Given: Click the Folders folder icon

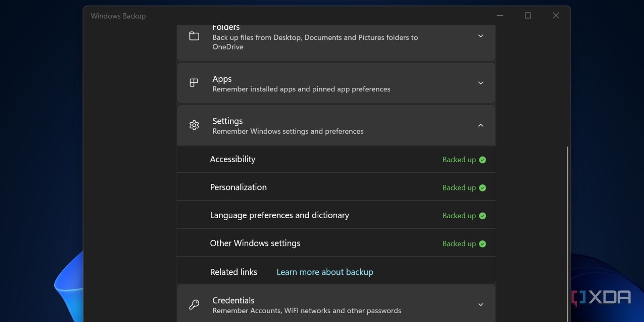Looking at the screenshot, I should 194,36.
